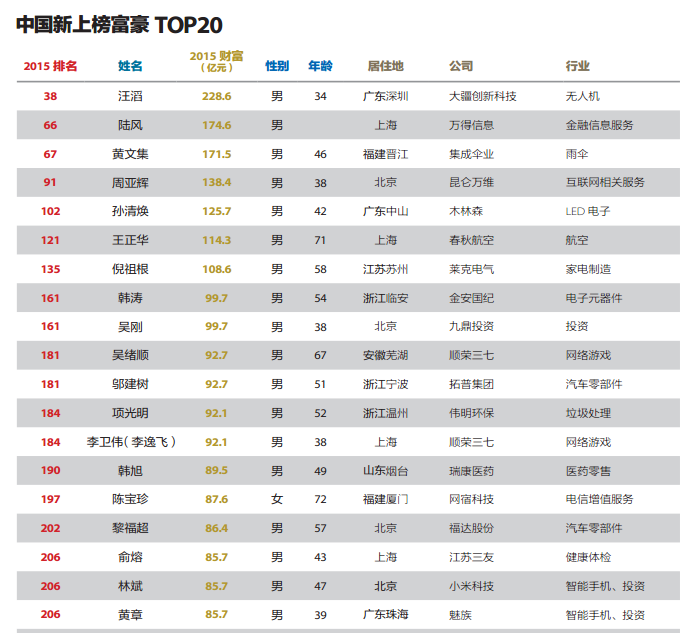
Task: Click industry 金融信息服务
Action: click(x=599, y=125)
